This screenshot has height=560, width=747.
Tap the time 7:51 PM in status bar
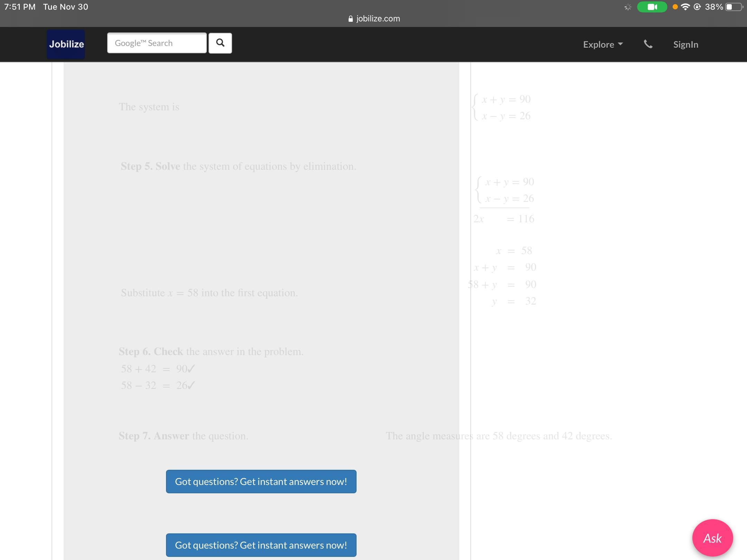click(20, 7)
